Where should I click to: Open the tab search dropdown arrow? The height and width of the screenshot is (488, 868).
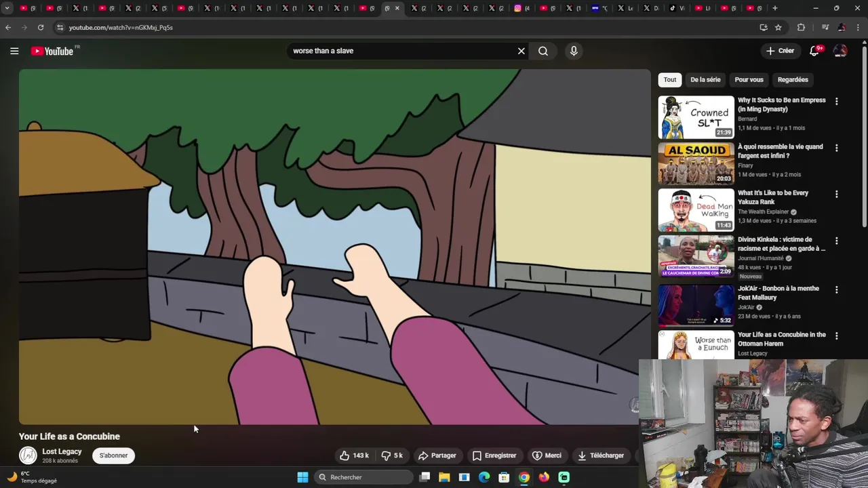tap(7, 8)
